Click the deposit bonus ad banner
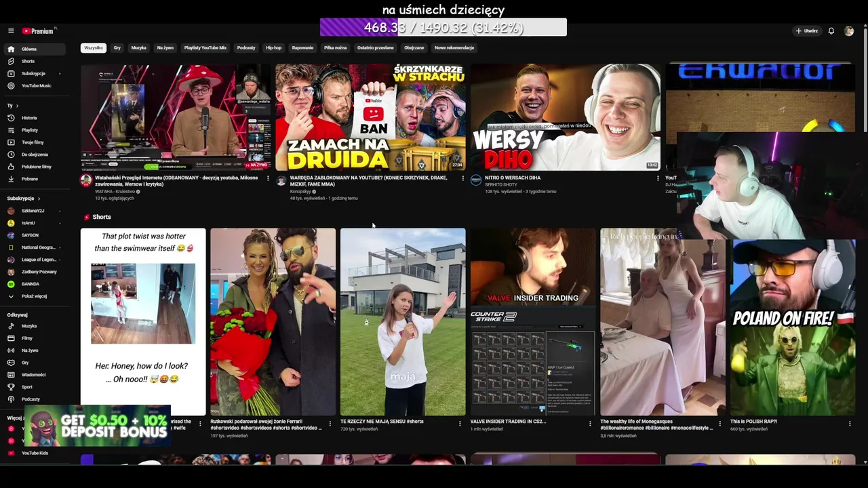Screen dimensions: 868x488 pyautogui.click(x=96, y=426)
